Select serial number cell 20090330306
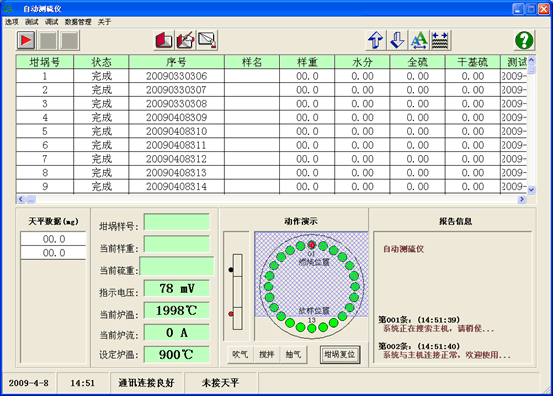 tap(176, 76)
